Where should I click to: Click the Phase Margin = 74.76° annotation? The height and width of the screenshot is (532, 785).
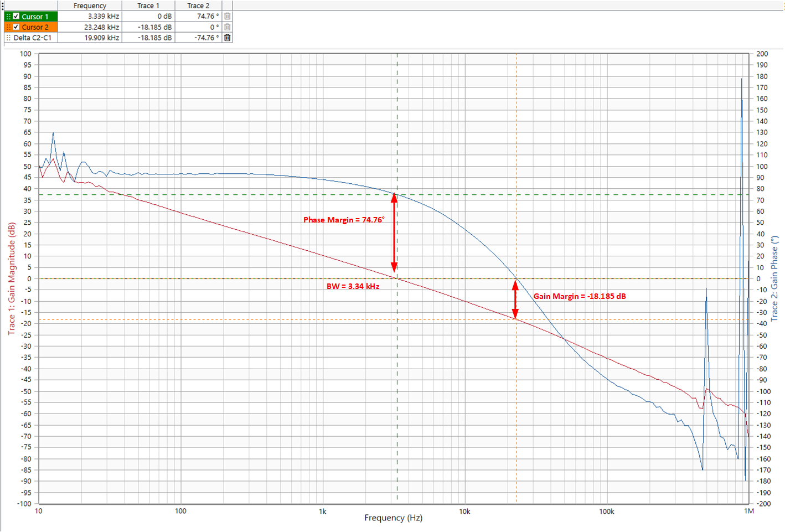[x=344, y=220]
